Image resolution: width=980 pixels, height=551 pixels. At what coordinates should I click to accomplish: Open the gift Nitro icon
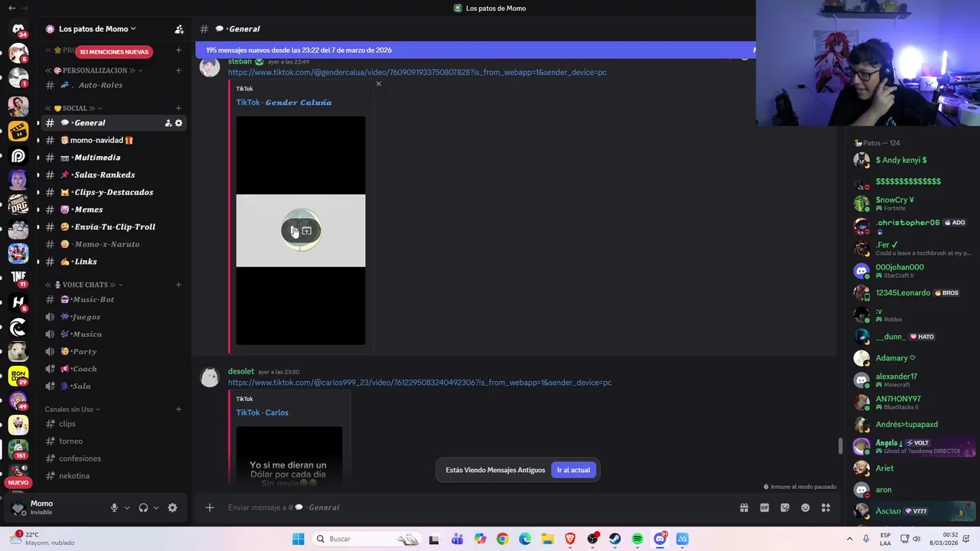coord(743,507)
